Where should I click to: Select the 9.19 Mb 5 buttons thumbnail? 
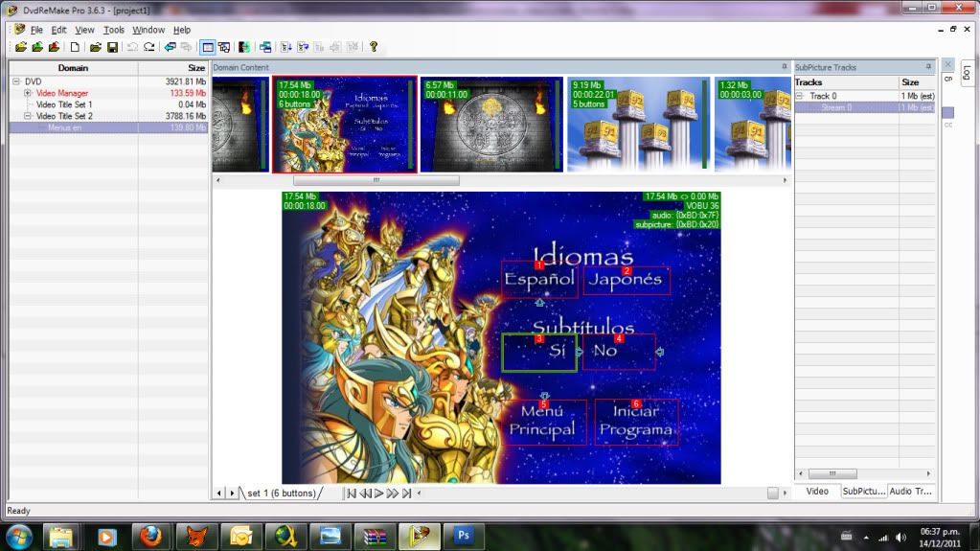(638, 125)
